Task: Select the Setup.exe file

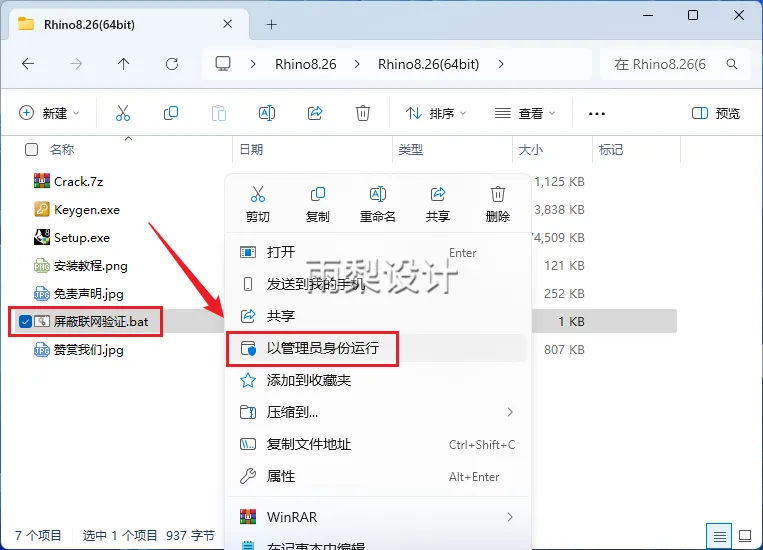Action: pos(72,238)
